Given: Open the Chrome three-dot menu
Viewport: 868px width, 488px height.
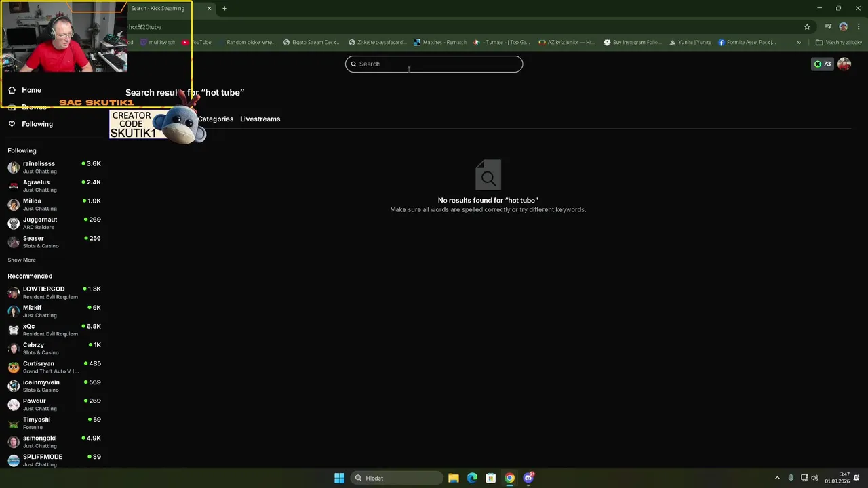Looking at the screenshot, I should (857, 27).
